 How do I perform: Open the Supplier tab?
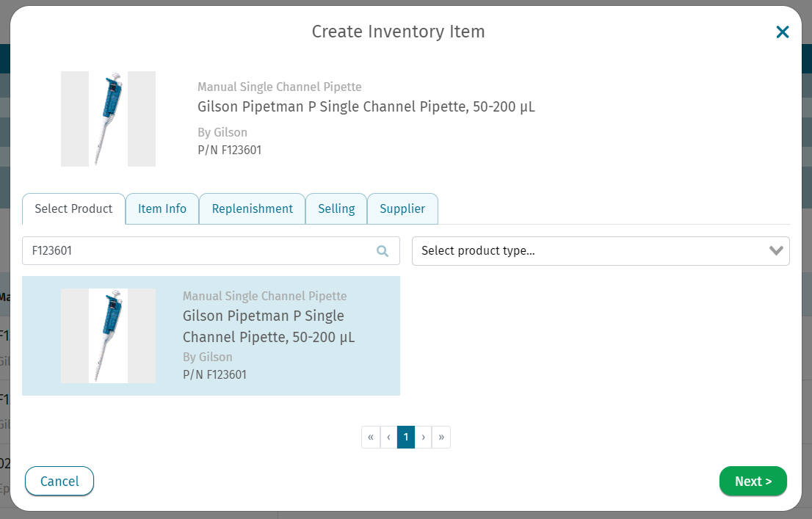click(402, 208)
